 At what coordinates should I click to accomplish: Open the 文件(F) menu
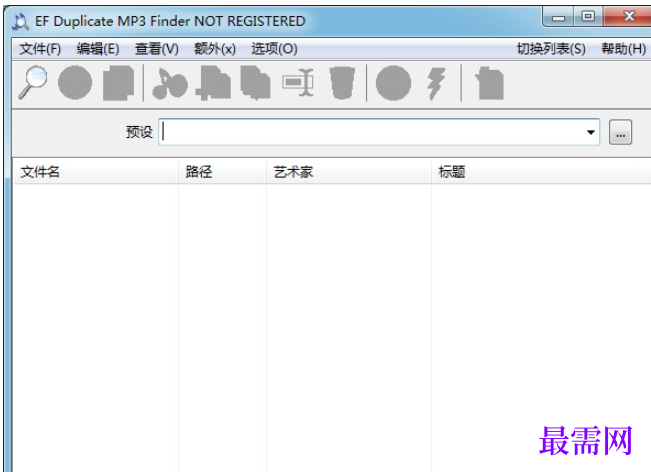pos(40,49)
